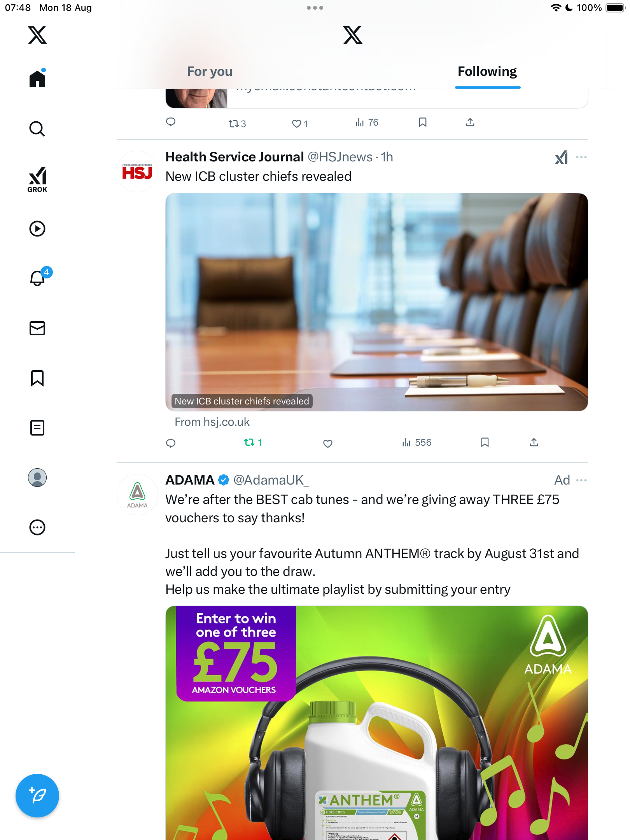The height and width of the screenshot is (840, 630).
Task: Open the hsj.co.uk article link
Action: coord(376,303)
